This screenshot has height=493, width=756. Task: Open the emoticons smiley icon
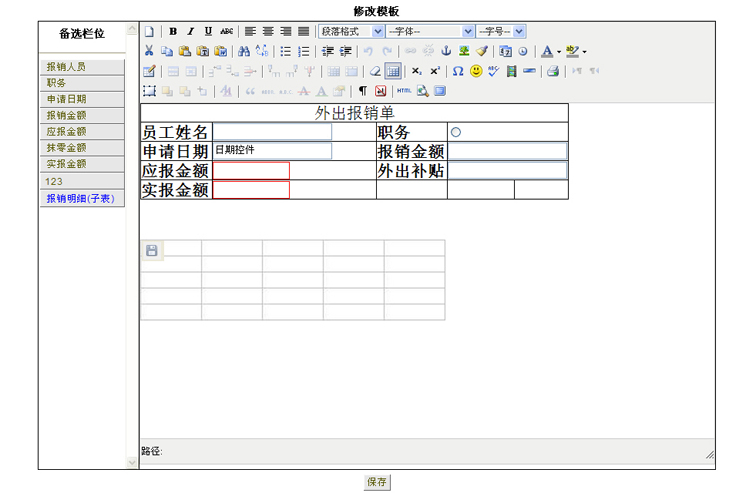[x=476, y=71]
